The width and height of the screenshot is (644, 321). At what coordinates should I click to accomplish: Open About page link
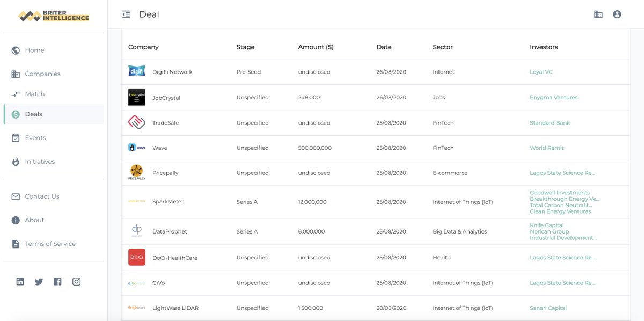pos(35,220)
